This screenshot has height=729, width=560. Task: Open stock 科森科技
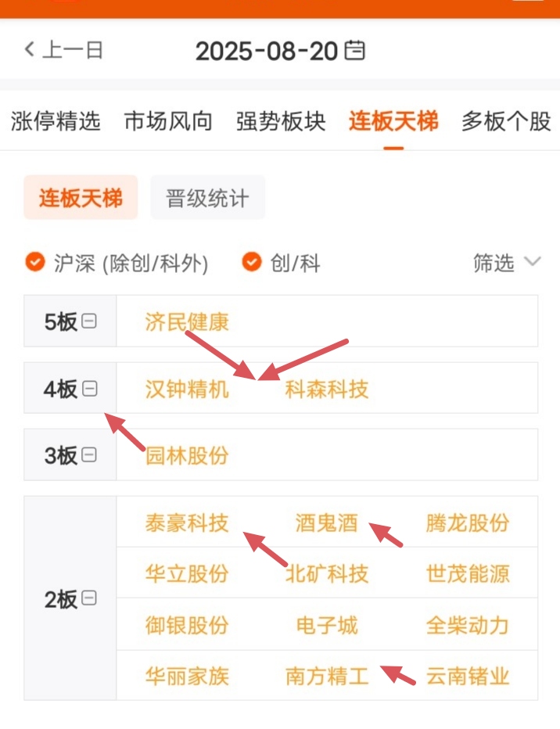click(327, 389)
